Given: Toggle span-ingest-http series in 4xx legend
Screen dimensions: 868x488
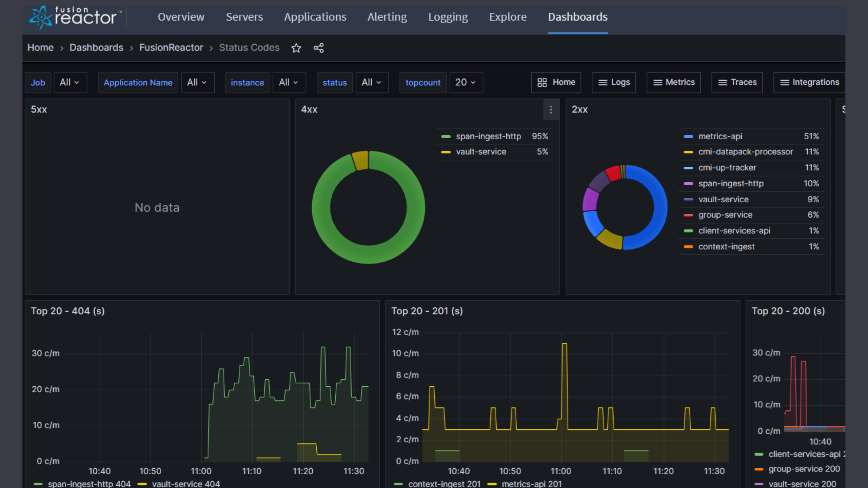Looking at the screenshot, I should pos(488,136).
